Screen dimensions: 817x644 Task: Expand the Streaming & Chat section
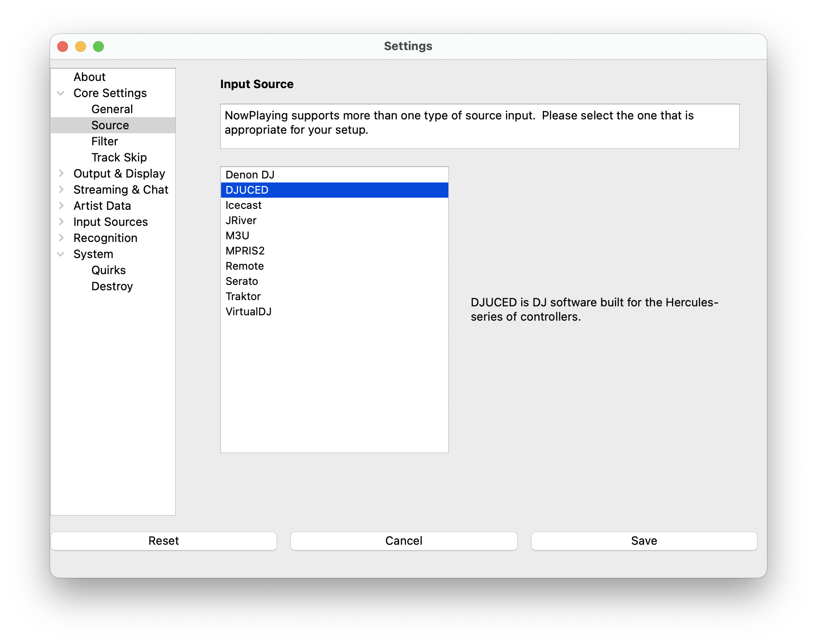coord(61,190)
